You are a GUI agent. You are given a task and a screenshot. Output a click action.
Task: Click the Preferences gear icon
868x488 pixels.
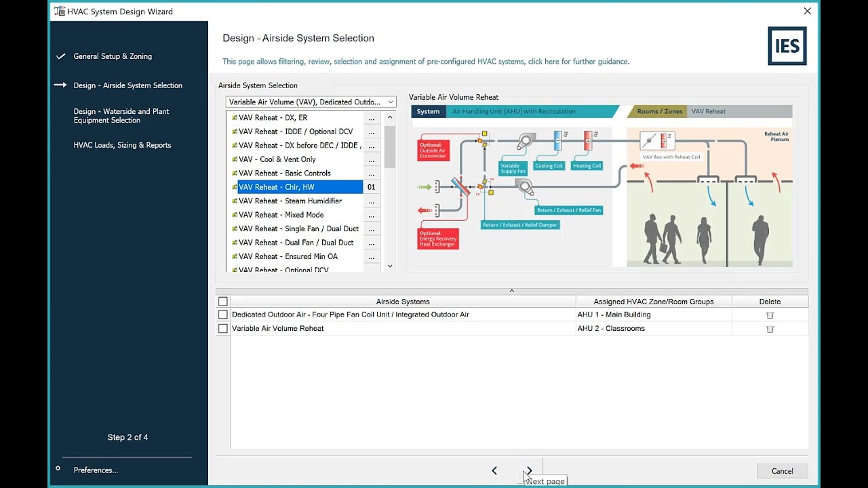coord(58,469)
